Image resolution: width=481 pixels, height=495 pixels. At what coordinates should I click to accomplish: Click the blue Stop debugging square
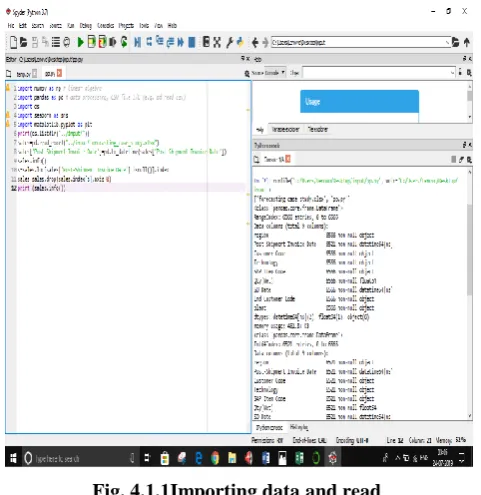tap(192, 42)
